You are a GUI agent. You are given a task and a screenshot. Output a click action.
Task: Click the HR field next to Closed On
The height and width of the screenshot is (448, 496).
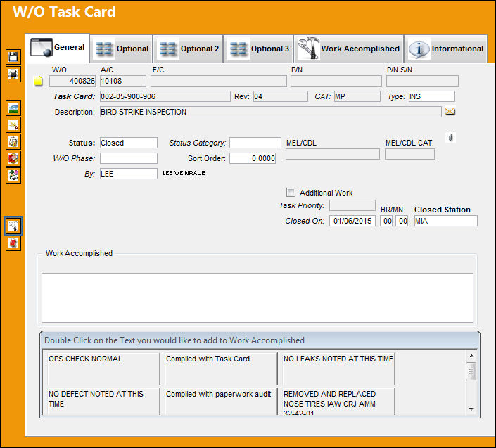point(386,221)
